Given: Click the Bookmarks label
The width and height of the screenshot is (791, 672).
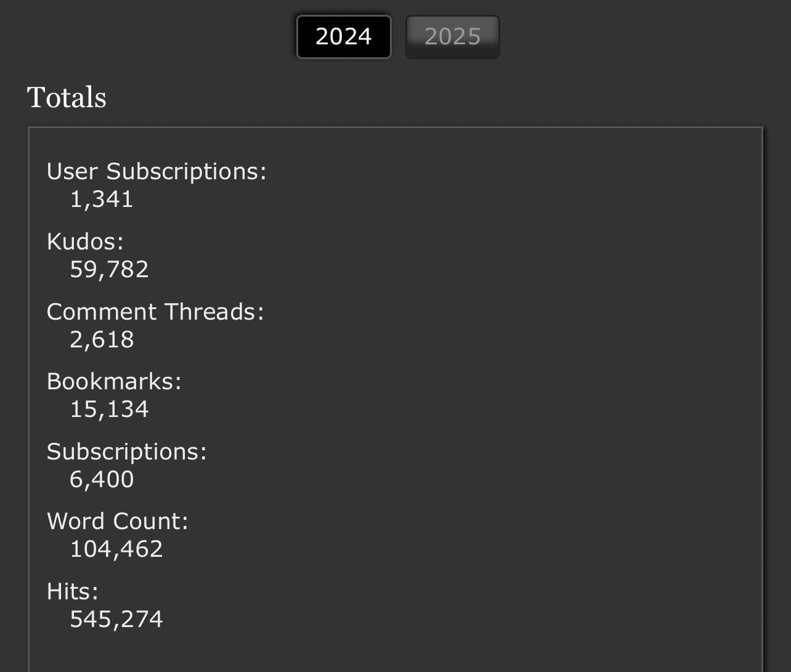Looking at the screenshot, I should pos(114,382).
